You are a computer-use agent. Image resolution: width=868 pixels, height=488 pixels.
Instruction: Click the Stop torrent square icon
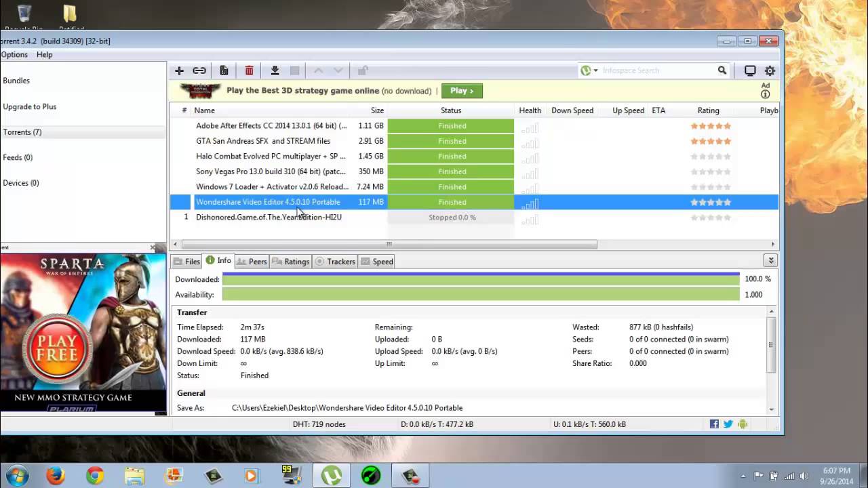(294, 70)
